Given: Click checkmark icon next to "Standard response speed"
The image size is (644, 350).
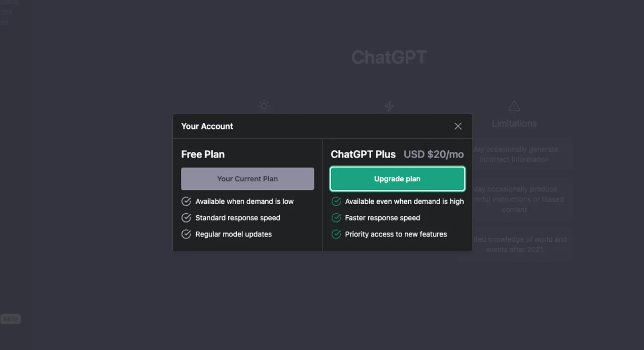Looking at the screenshot, I should (x=186, y=218).
